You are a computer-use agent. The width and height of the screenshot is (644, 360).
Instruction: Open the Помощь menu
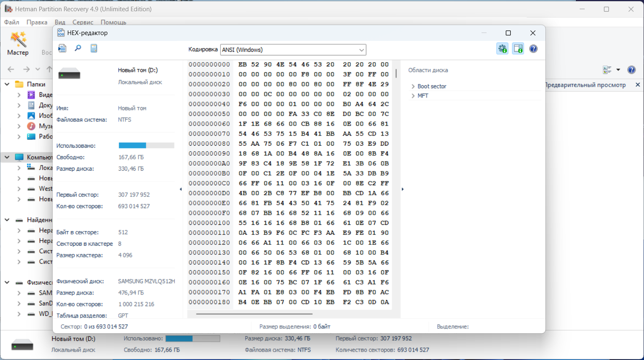(x=113, y=22)
